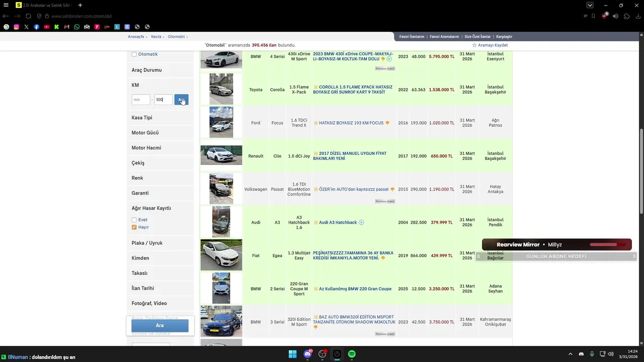Open the YouTube bookmark icon
Screen dimensions: 644x362
click(x=46, y=27)
